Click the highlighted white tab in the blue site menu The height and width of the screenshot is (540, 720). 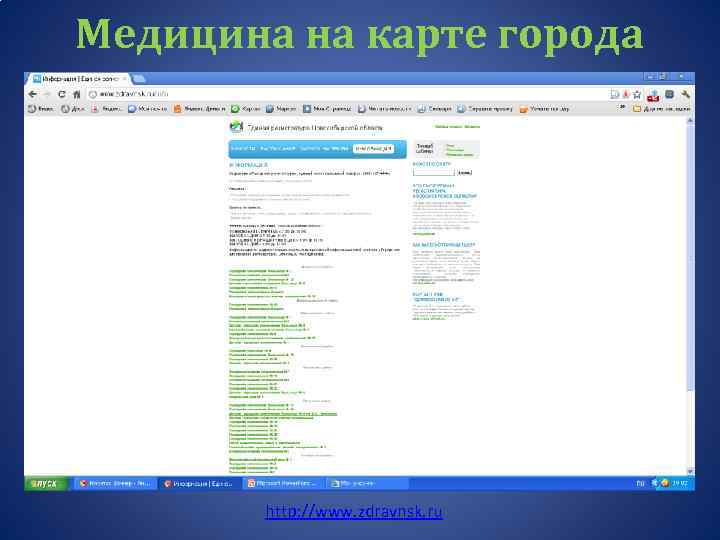tap(373, 149)
